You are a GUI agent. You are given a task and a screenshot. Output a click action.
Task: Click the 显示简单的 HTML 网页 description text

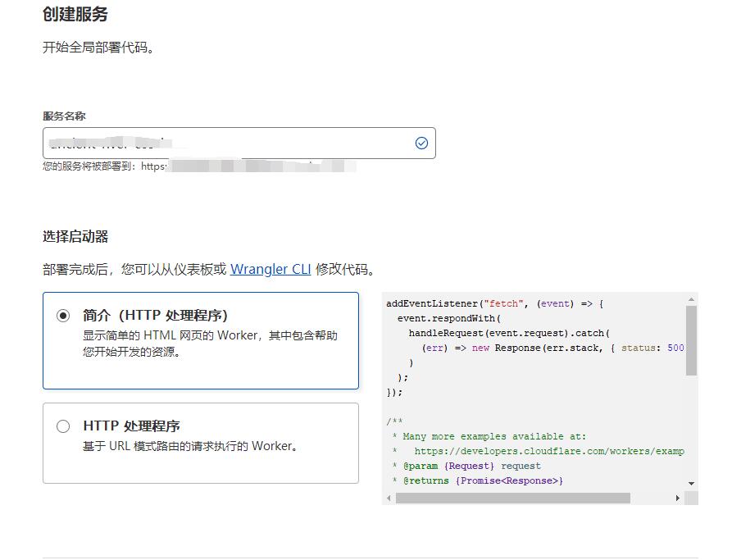210,344
